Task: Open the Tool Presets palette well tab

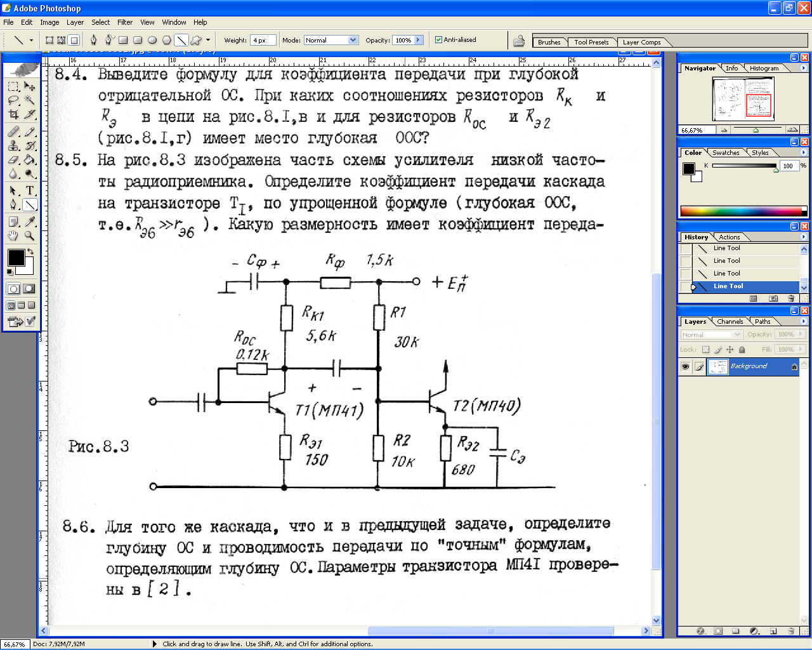Action: pyautogui.click(x=591, y=42)
